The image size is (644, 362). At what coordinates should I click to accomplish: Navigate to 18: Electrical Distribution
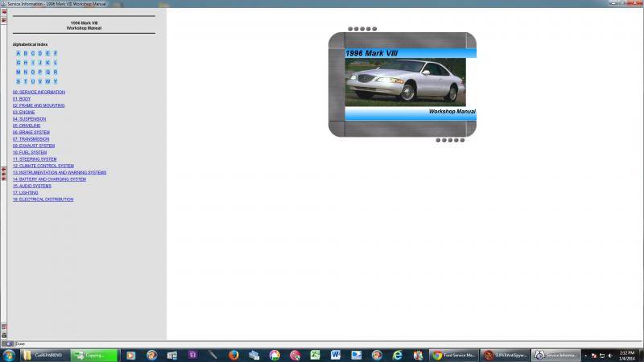(x=43, y=200)
